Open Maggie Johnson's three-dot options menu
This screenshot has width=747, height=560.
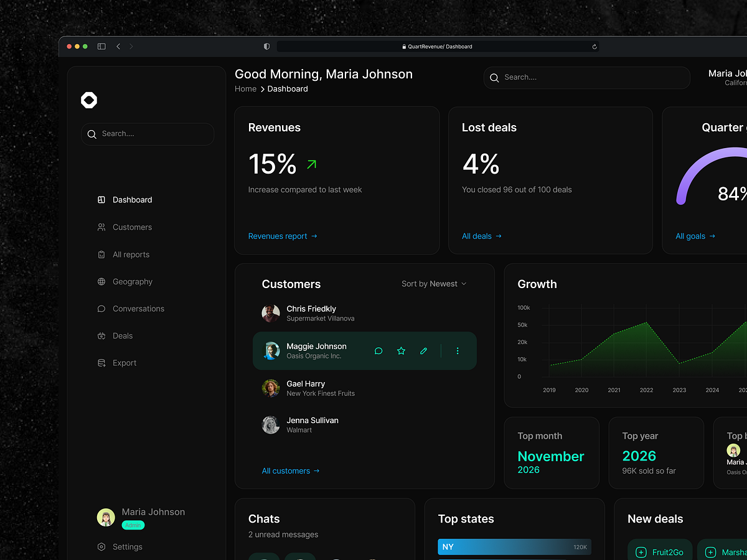[458, 350]
